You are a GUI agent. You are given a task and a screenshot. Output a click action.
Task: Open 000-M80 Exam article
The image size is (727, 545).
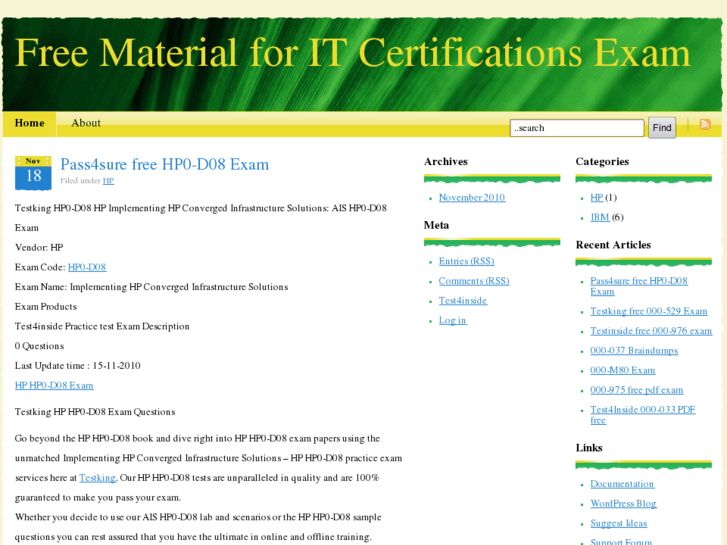click(x=622, y=371)
